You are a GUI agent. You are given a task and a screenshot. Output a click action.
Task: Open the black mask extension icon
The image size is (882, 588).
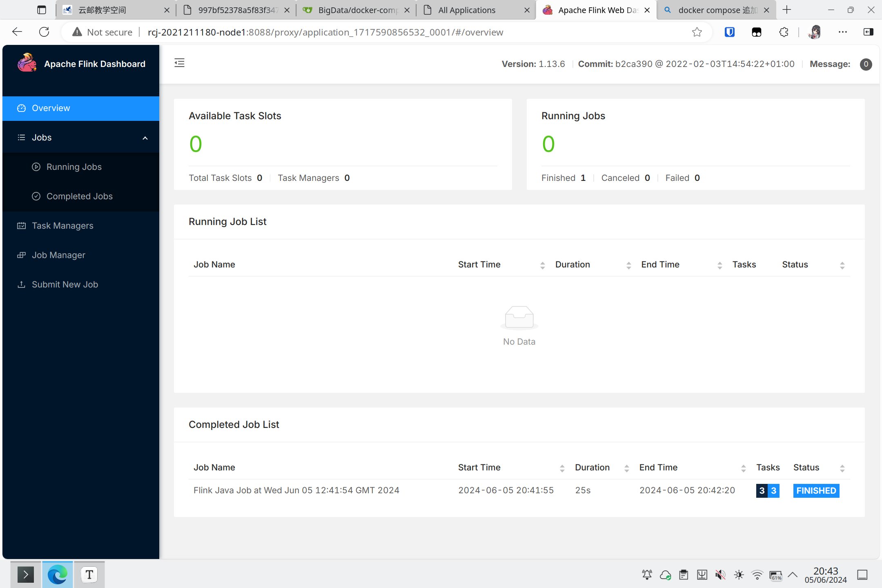[757, 32]
